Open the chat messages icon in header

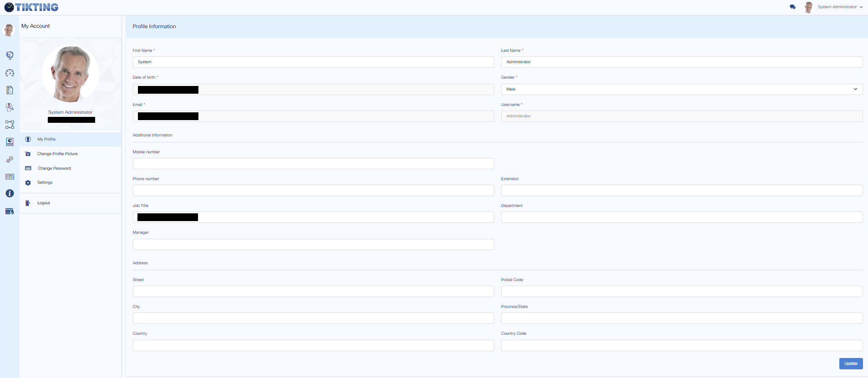[792, 7]
